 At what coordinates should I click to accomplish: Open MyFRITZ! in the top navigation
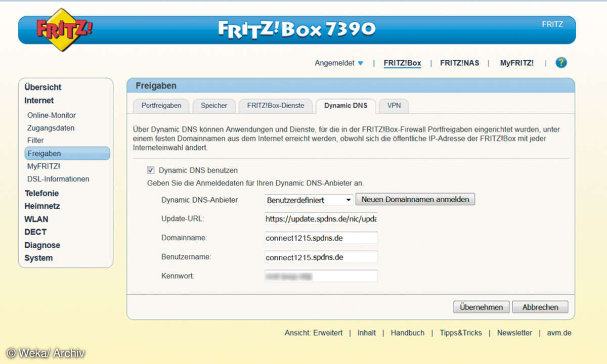516,63
